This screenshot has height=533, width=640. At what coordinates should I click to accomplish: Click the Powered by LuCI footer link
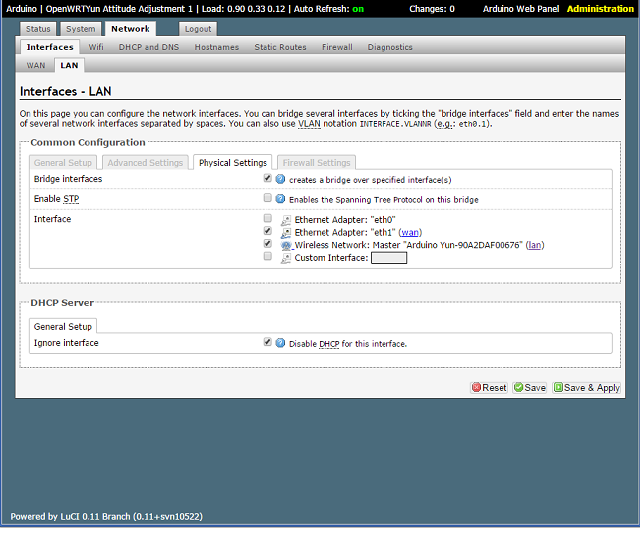[107, 516]
